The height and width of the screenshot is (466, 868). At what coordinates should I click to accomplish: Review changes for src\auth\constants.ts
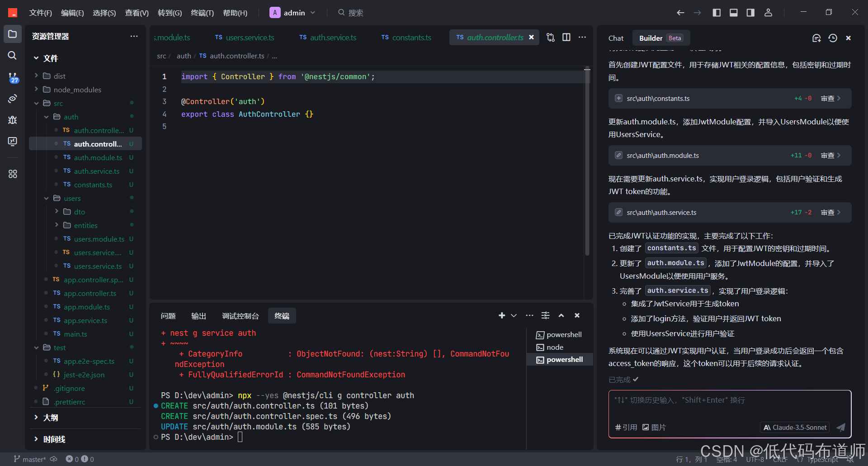pos(830,98)
